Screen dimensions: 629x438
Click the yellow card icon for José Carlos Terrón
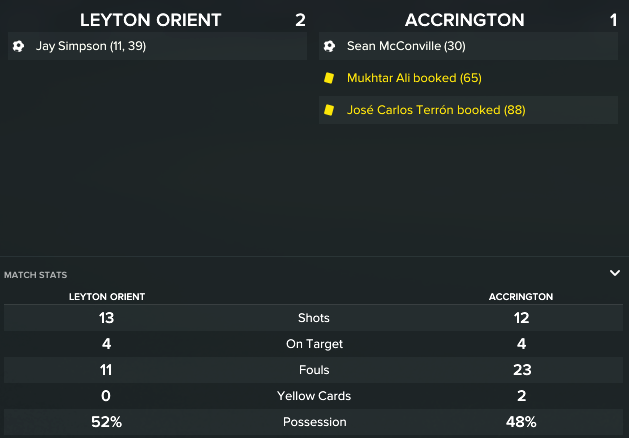pos(329,110)
